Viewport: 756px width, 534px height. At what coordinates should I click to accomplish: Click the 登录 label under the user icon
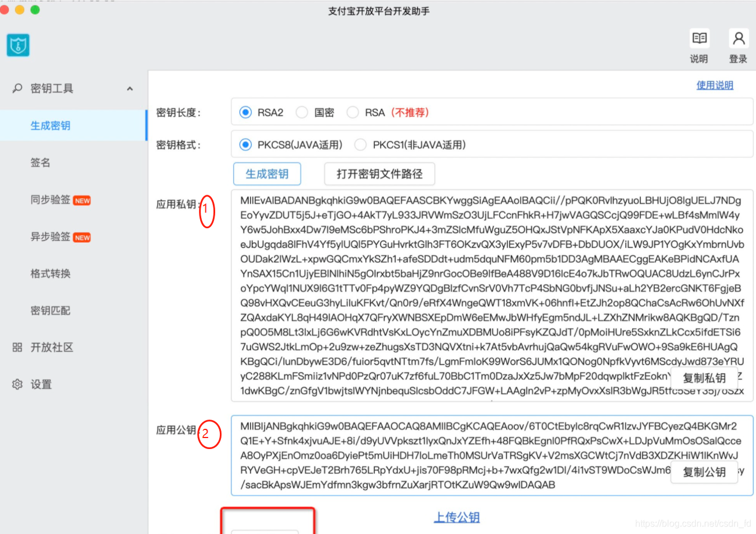pyautogui.click(x=738, y=58)
